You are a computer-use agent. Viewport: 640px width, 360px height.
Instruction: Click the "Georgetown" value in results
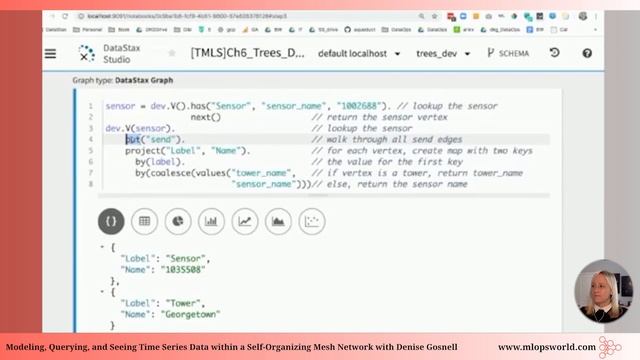click(191, 314)
